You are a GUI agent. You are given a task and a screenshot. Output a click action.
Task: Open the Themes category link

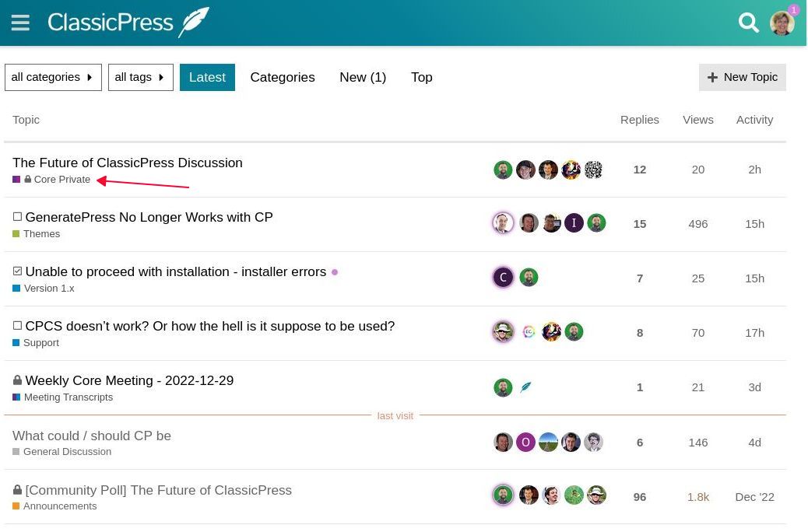click(42, 234)
